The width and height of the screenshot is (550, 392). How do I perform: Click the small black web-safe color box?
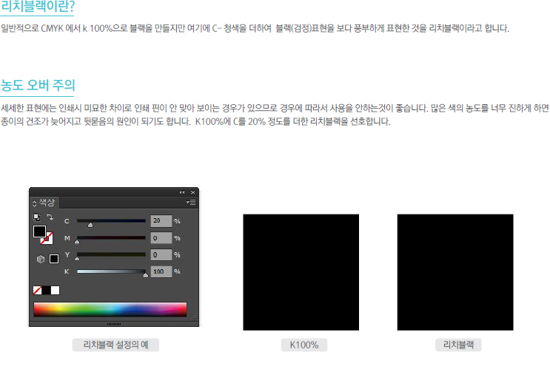pyautogui.click(x=54, y=259)
